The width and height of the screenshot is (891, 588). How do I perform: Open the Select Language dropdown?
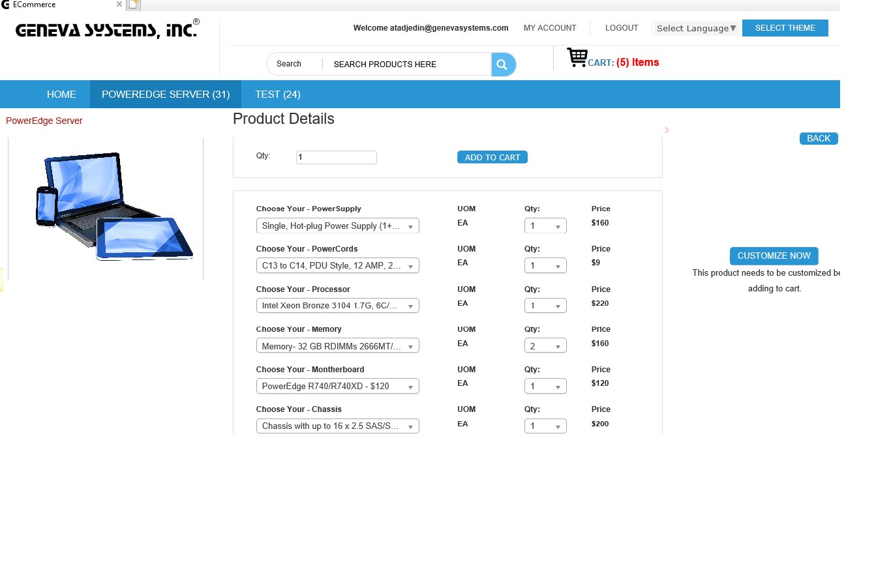point(696,28)
